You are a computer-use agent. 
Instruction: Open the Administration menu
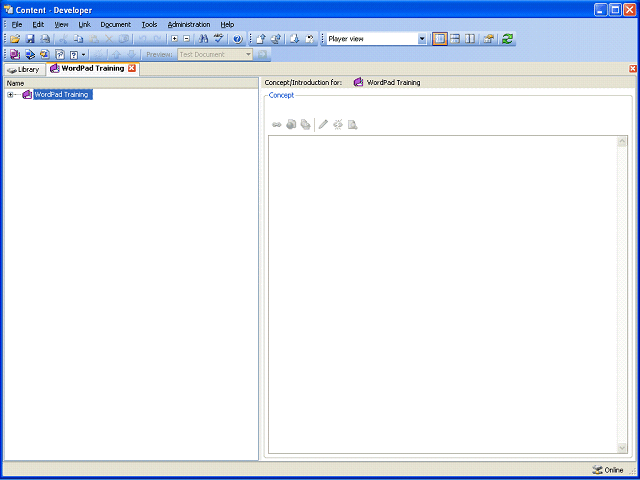point(189,24)
